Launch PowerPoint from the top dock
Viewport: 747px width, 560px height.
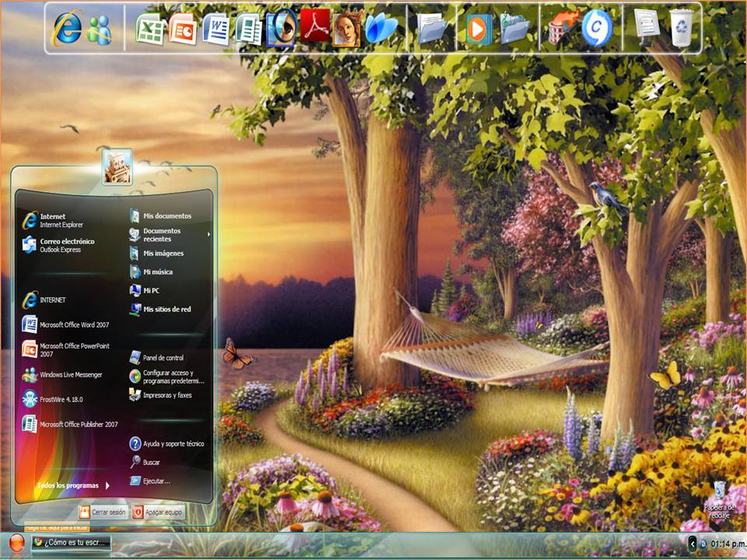(183, 29)
